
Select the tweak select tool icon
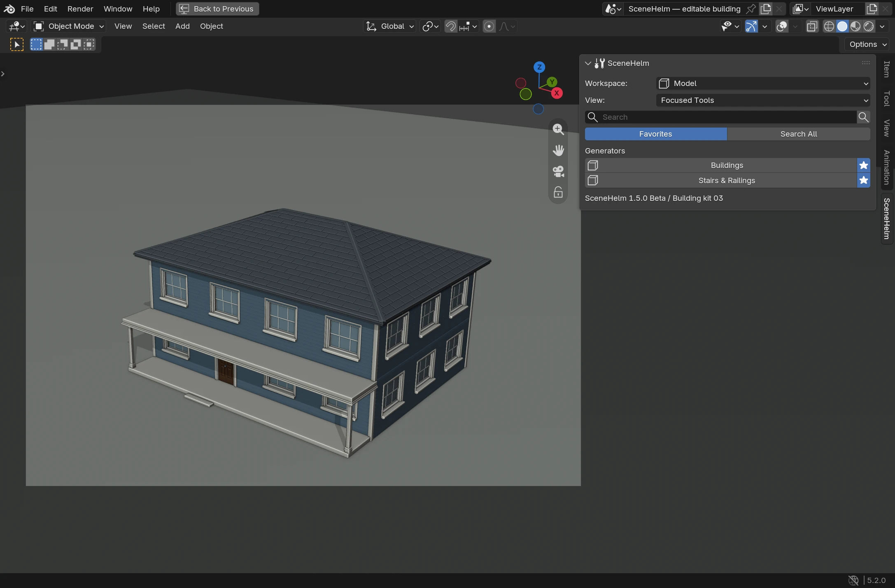point(17,44)
